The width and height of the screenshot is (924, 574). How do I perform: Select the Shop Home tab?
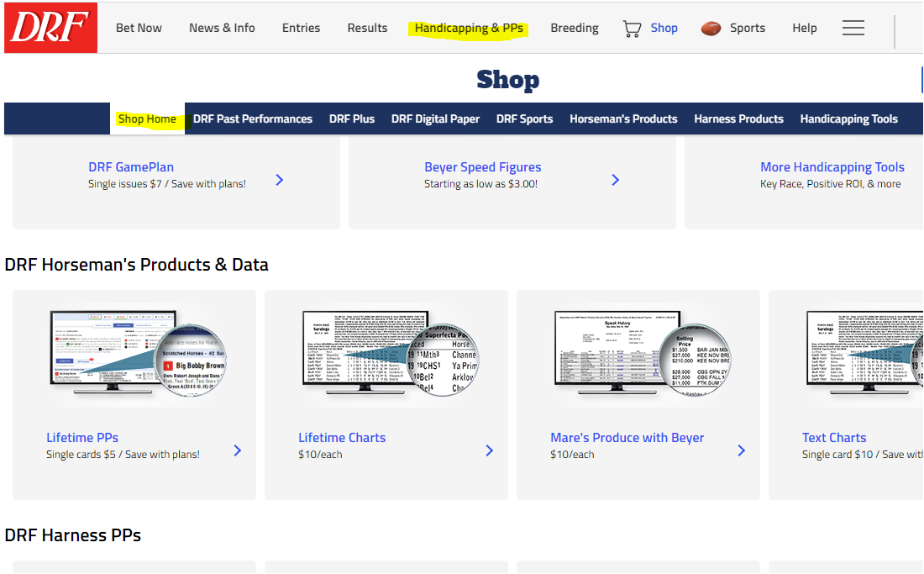tap(147, 119)
